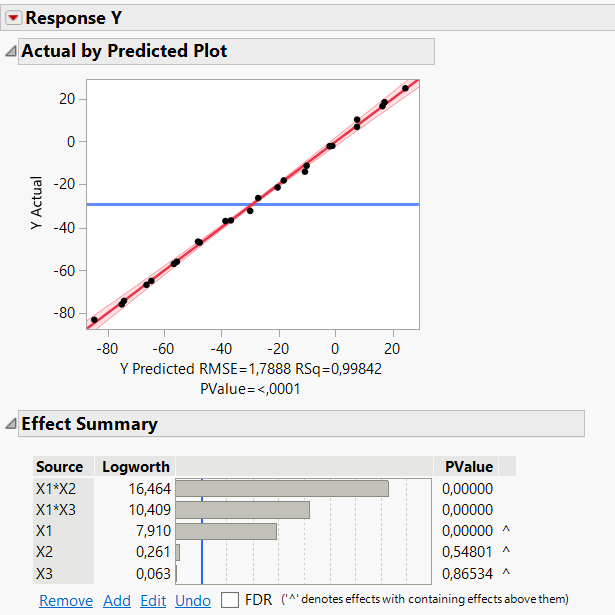Collapse the Actual by Predicted Plot section
The height and width of the screenshot is (615, 615).
(x=10, y=51)
